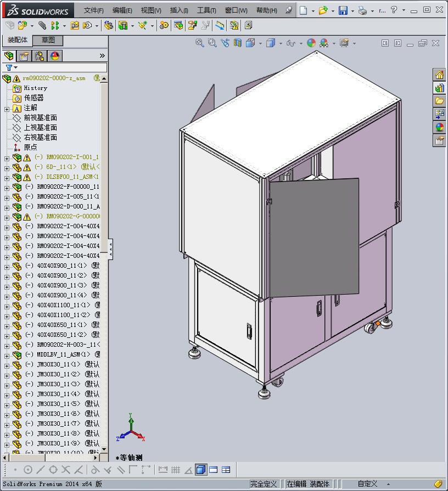This screenshot has width=448, height=491.
Task: Switch to PropertyManager tab
Action: tap(24, 56)
